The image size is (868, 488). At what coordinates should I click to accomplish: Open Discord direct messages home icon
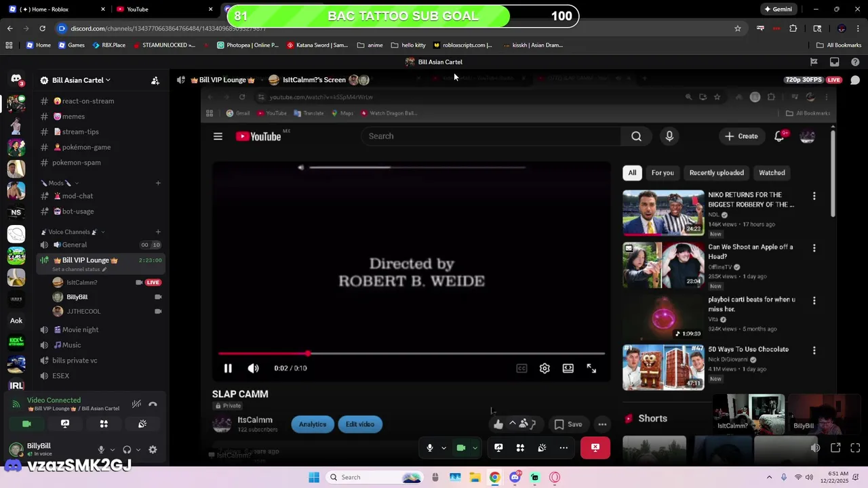16,80
